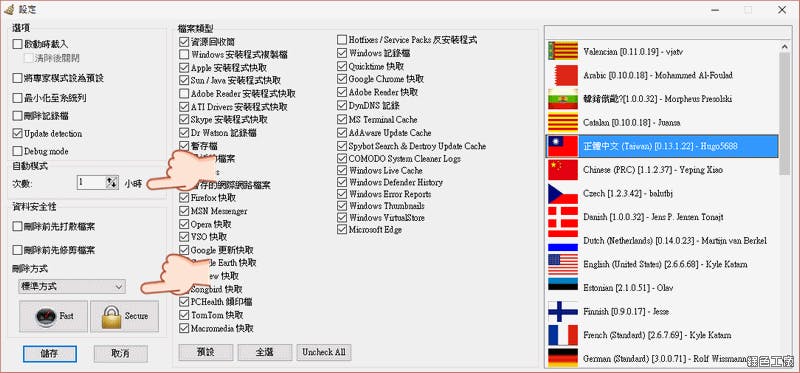
Task: Click the language list scrollbar thumb
Action: pyautogui.click(x=785, y=113)
